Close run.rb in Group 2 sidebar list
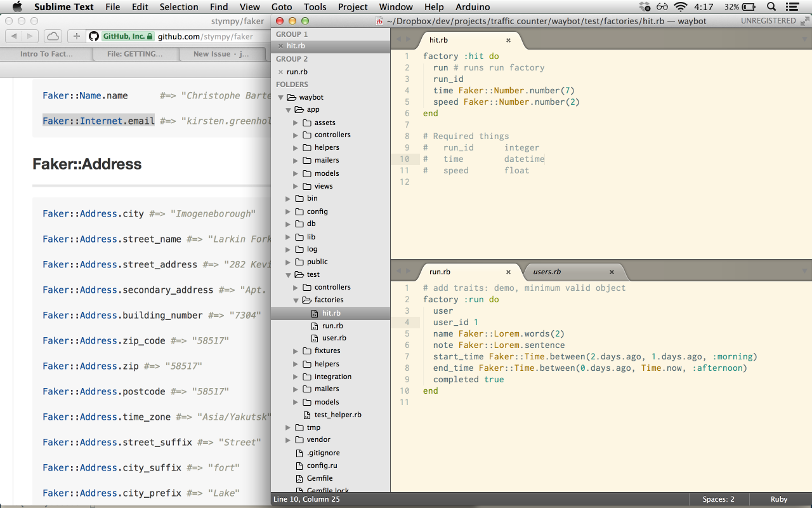This screenshot has width=812, height=508. click(280, 72)
